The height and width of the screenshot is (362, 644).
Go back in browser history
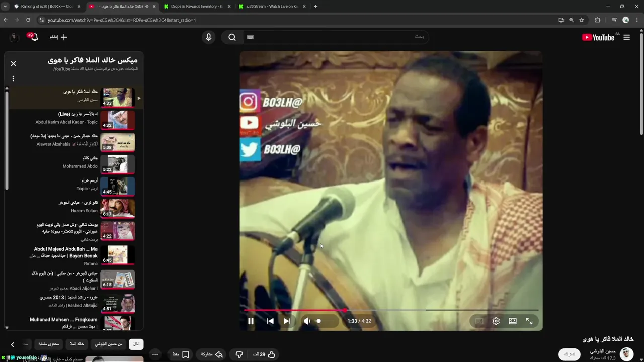[6, 20]
